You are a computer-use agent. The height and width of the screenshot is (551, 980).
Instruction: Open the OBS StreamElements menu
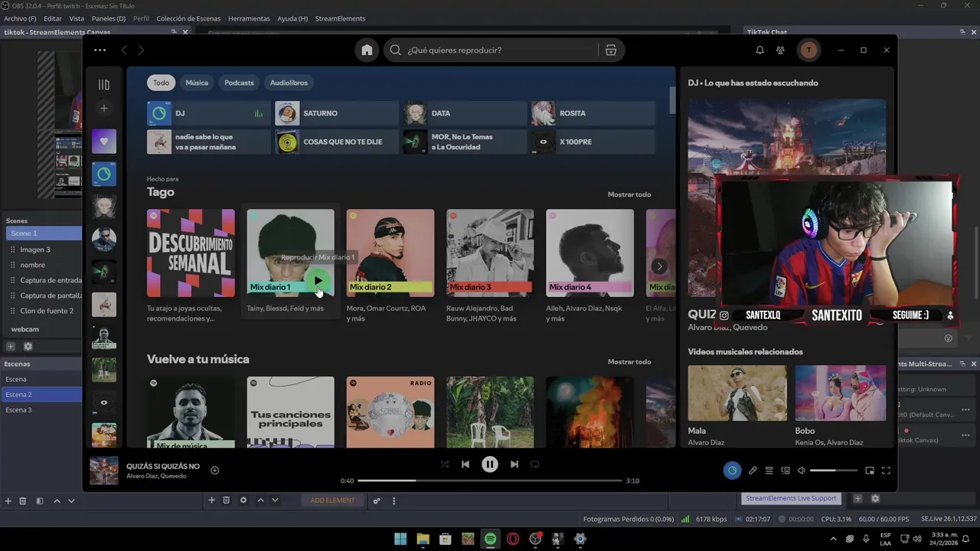(x=340, y=18)
